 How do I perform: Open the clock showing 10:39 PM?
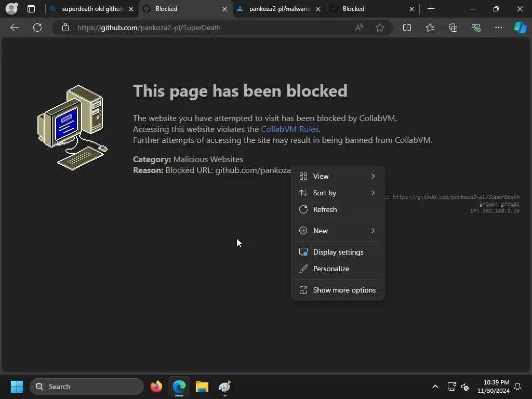494,387
